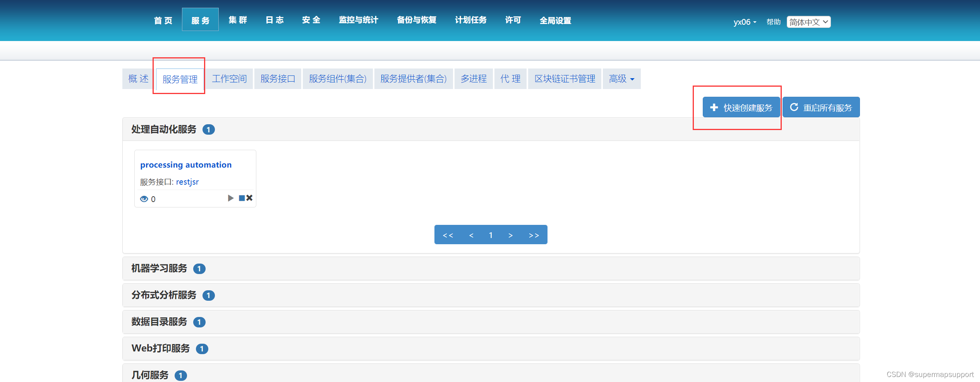The height and width of the screenshot is (382, 980).
Task: Open 集群 in top navigation
Action: (237, 20)
